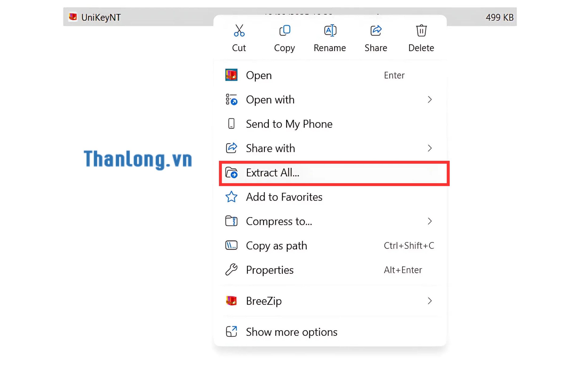Click the Compress to folder icon
This screenshot has height=368, width=588.
231,221
